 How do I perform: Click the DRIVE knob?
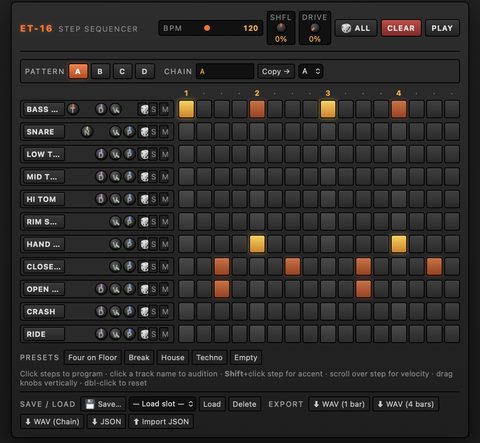pos(314,27)
